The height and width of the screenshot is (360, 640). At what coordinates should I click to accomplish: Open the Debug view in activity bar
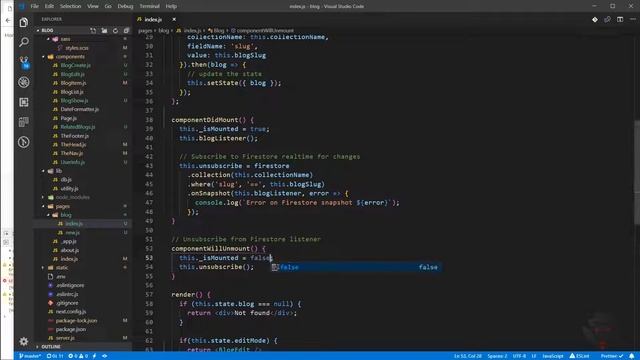click(24, 82)
